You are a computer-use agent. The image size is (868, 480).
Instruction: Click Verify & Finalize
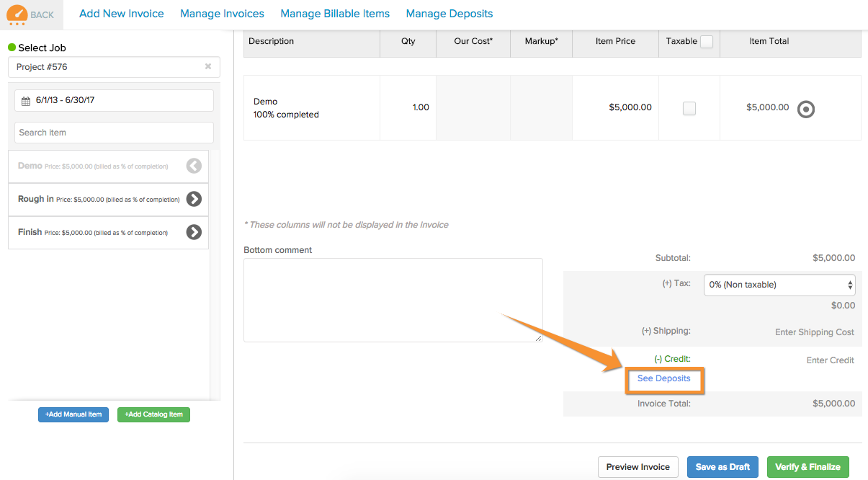click(808, 467)
